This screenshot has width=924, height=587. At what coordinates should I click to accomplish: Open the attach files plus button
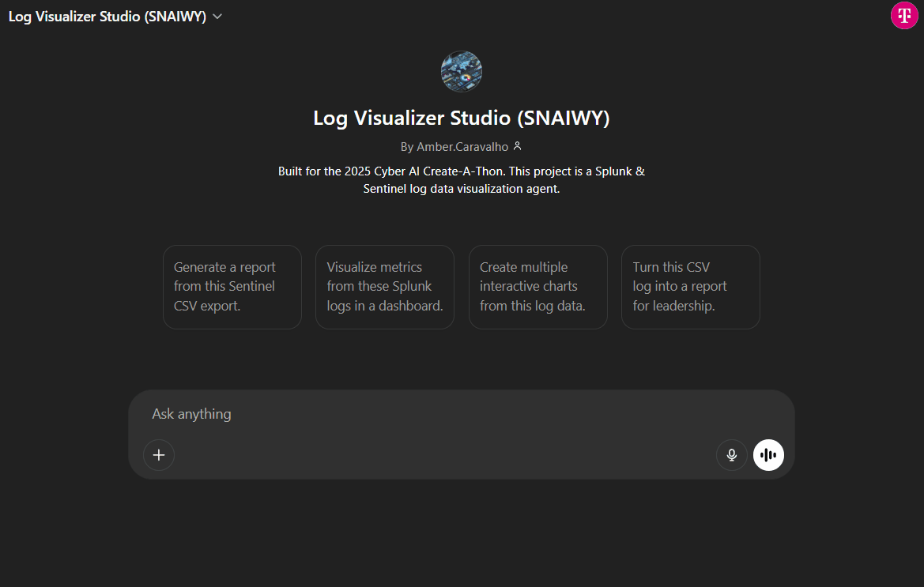[159, 455]
